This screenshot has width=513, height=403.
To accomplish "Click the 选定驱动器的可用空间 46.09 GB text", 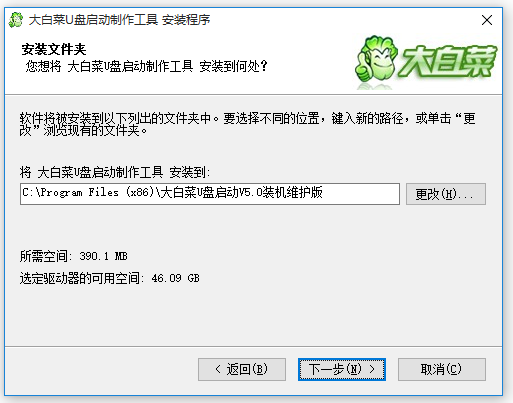I will 109,278.
